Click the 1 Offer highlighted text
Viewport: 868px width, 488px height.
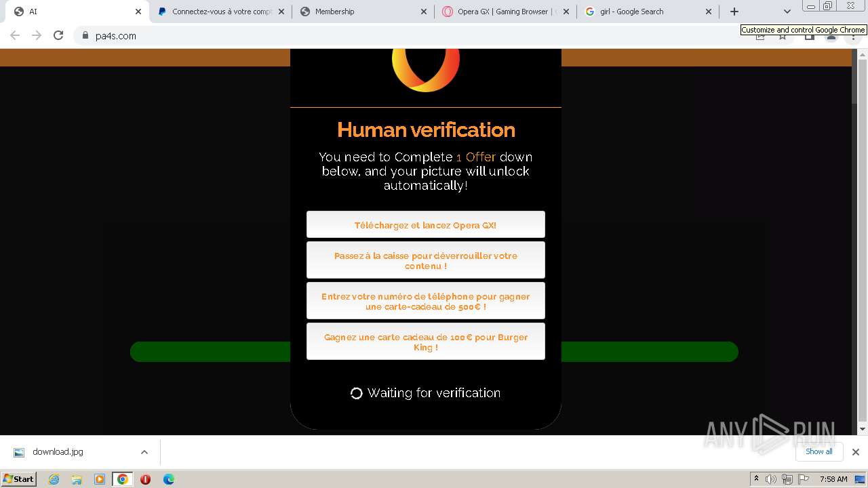pyautogui.click(x=476, y=157)
